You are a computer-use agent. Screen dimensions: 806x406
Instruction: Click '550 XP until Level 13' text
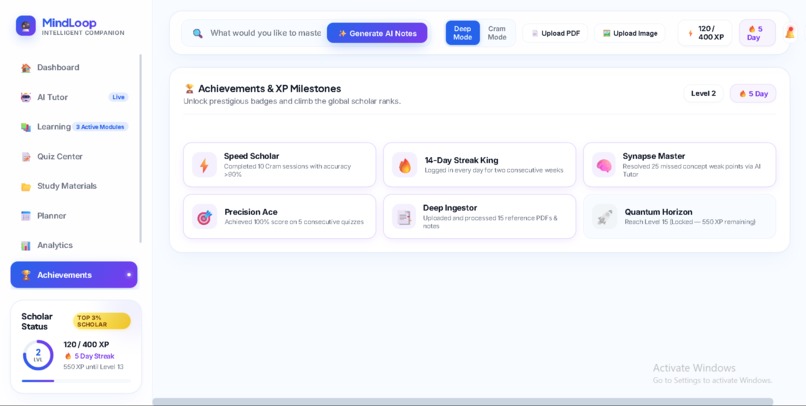click(x=94, y=367)
